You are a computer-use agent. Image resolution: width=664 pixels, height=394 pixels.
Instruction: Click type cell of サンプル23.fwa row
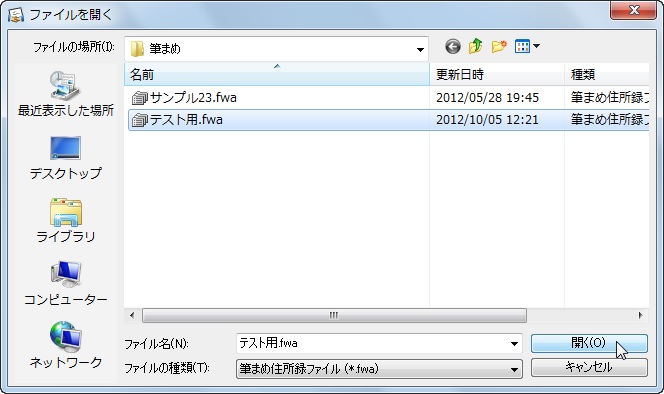click(609, 98)
